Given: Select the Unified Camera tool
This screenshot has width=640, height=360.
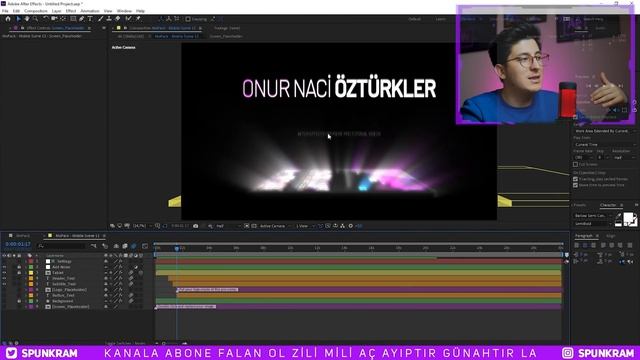Looking at the screenshot, I should [54, 19].
